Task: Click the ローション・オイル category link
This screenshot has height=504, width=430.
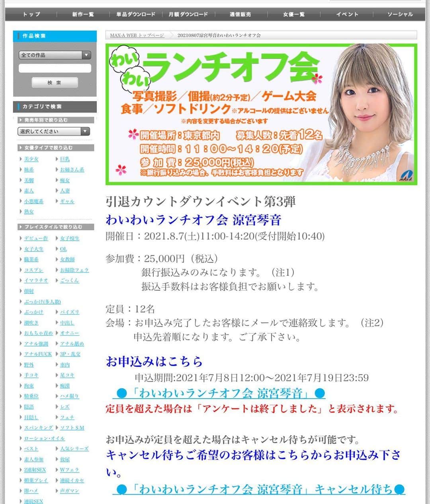Action: 44,438
